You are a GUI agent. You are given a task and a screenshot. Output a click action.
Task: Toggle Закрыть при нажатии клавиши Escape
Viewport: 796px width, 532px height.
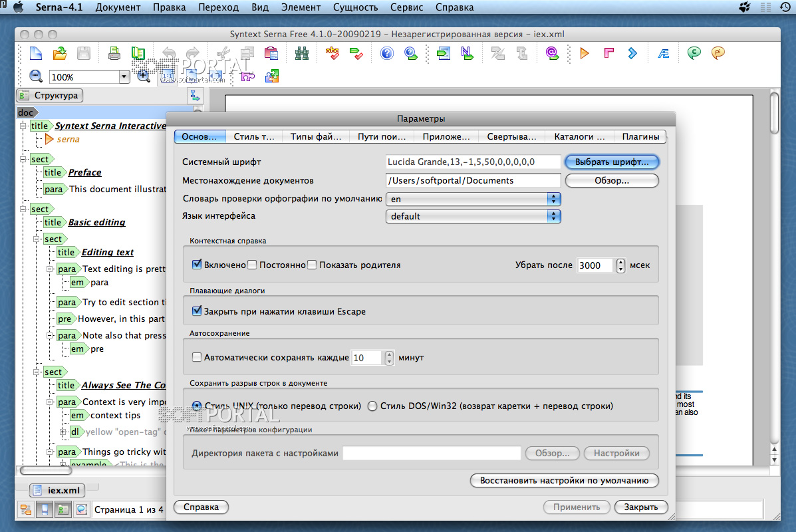(x=197, y=311)
